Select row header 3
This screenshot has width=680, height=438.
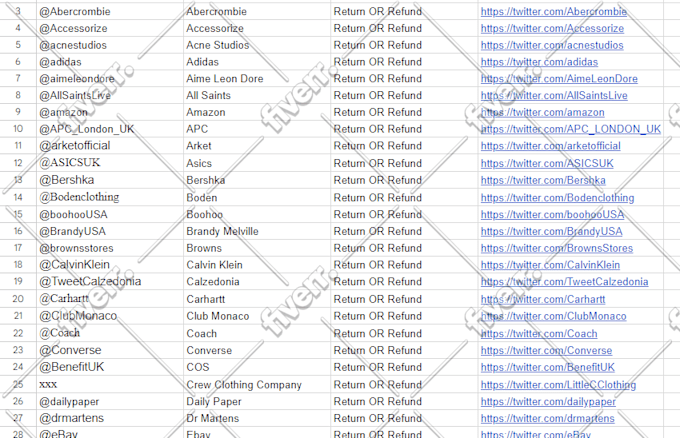[x=18, y=11]
